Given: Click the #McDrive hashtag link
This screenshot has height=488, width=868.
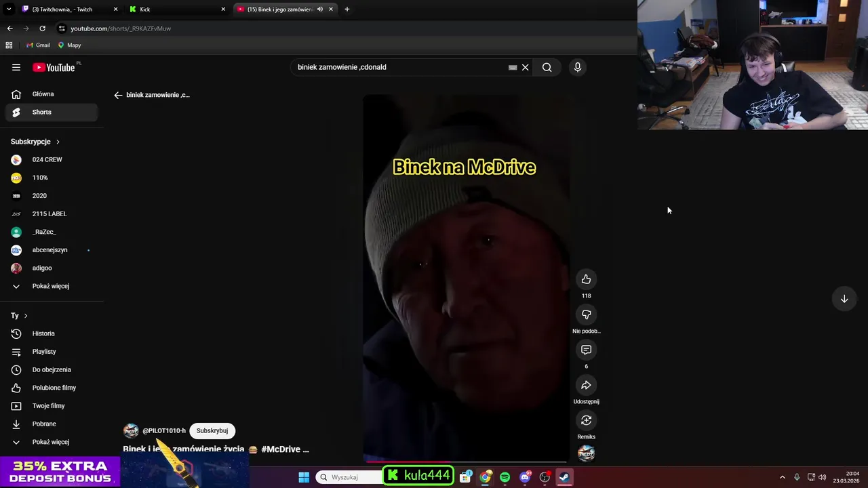Looking at the screenshot, I should 281,449.
